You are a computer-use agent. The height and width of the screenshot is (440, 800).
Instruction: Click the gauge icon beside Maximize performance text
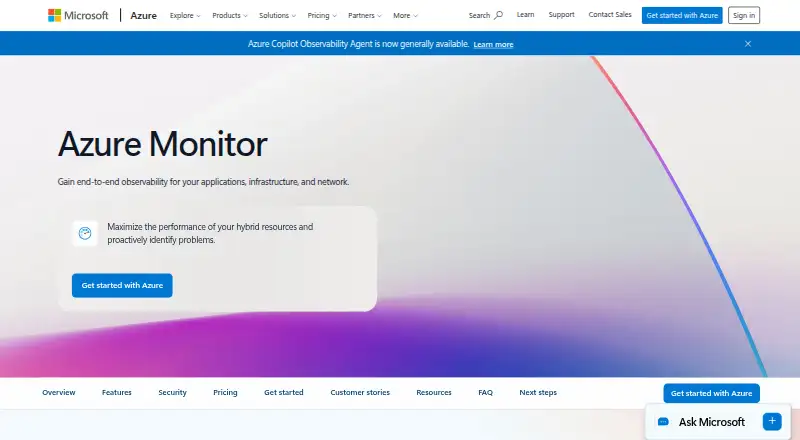click(85, 233)
